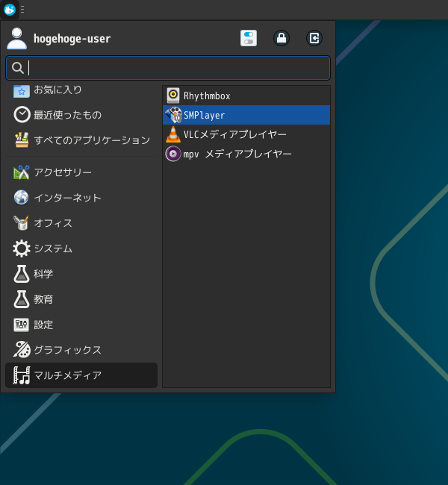Click the hogehoge-user profile avatar
The image size is (448, 485).
(16, 38)
